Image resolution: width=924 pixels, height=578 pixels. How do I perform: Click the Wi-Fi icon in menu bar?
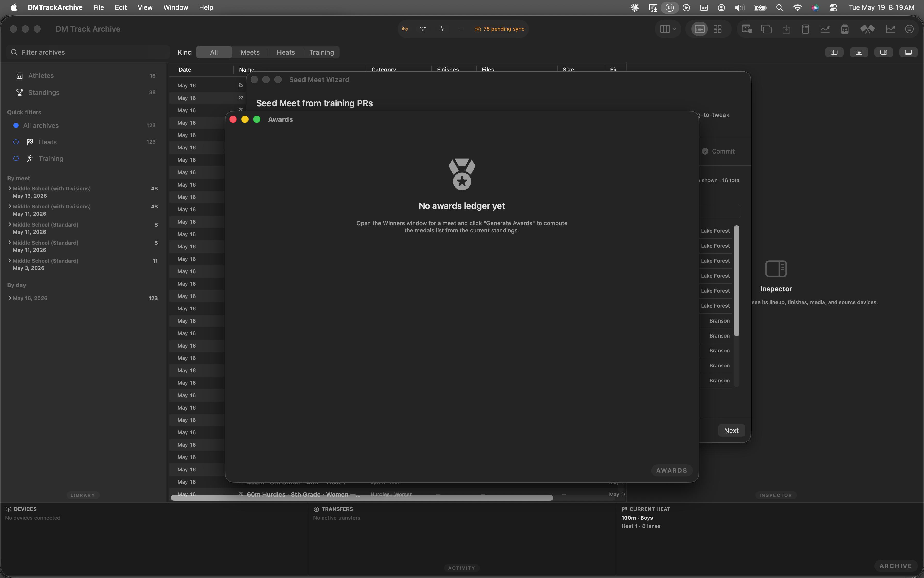pos(797,8)
